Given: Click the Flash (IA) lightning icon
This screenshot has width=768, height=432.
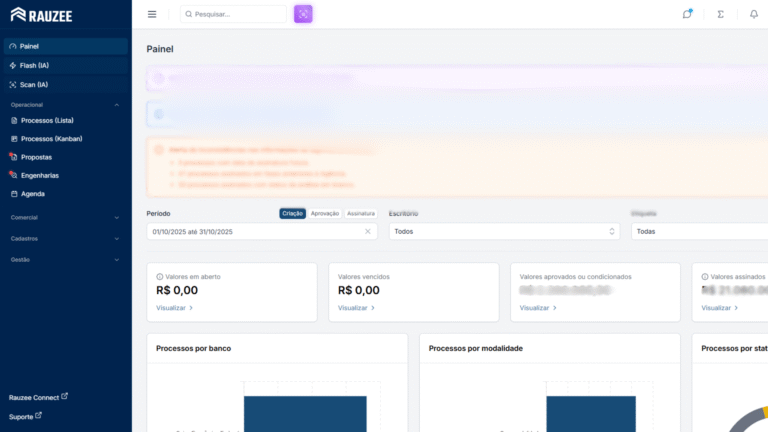Looking at the screenshot, I should 13,66.
